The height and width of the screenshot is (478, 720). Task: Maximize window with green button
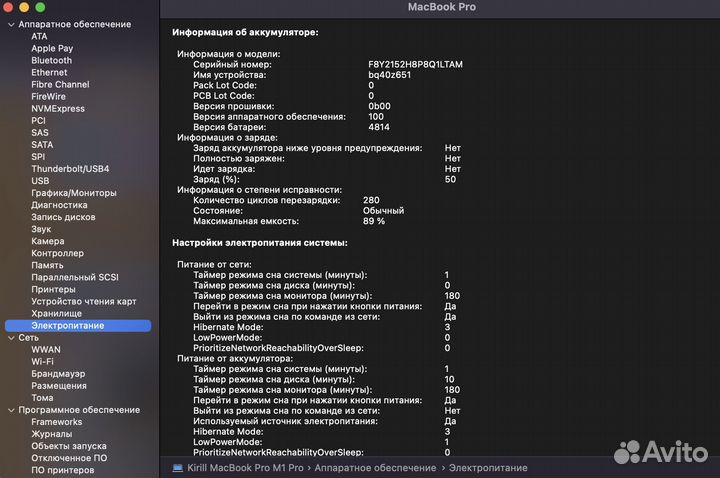(40, 7)
